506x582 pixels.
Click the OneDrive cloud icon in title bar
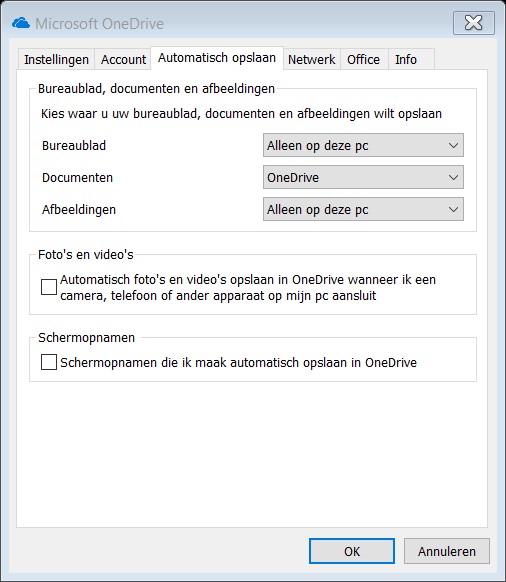(21, 23)
